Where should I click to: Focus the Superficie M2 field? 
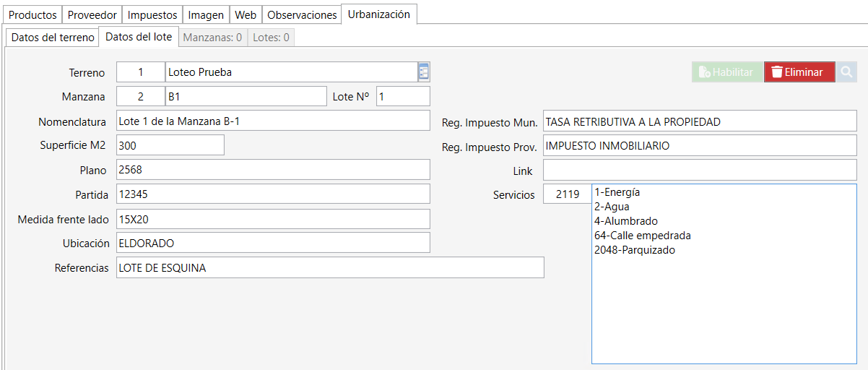pyautogui.click(x=170, y=145)
